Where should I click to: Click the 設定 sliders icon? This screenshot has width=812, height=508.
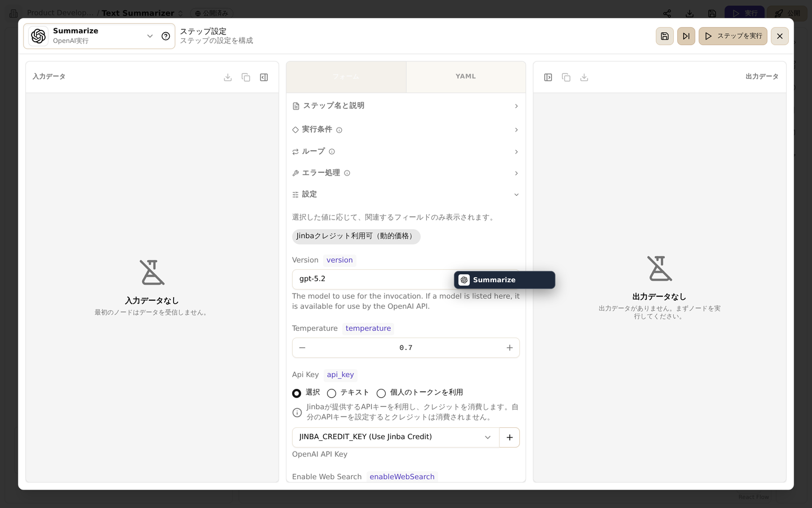pyautogui.click(x=295, y=195)
